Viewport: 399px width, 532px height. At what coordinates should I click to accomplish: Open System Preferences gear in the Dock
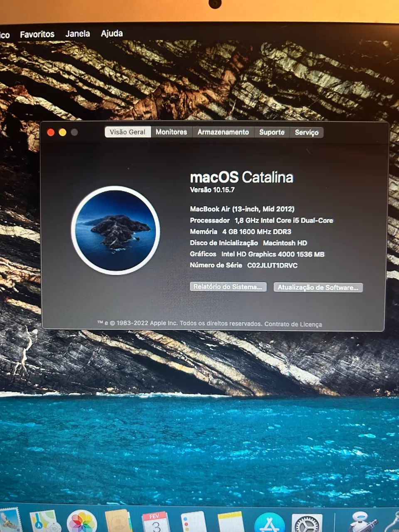pyautogui.click(x=307, y=523)
